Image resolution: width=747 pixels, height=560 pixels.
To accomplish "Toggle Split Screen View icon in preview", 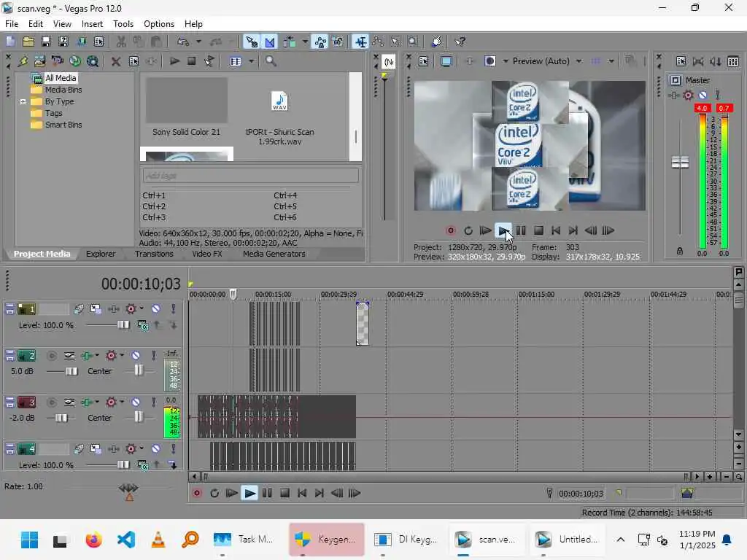I will 489,61.
